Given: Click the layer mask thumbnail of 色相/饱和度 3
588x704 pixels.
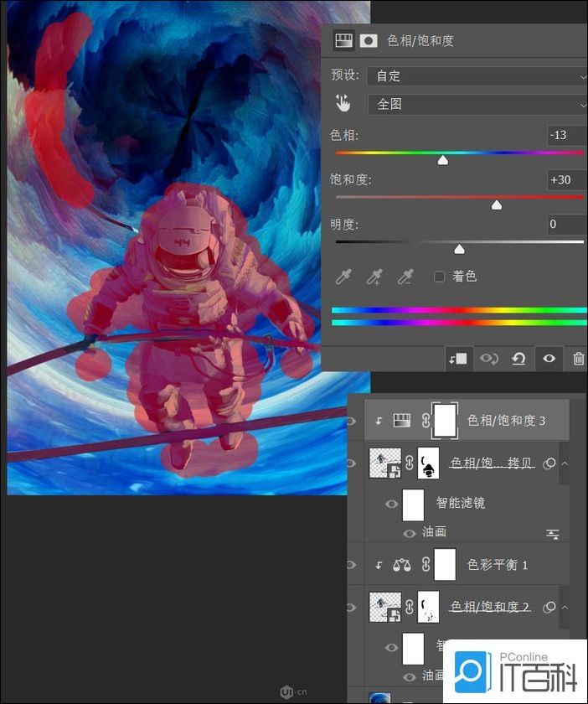Looking at the screenshot, I should pos(445,421).
